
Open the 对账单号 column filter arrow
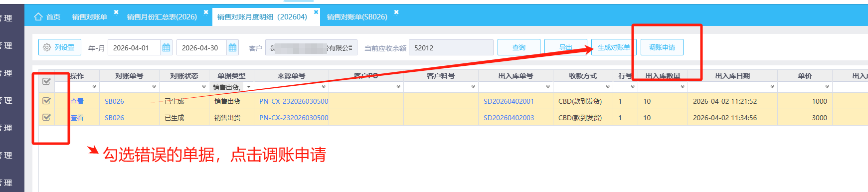(154, 87)
